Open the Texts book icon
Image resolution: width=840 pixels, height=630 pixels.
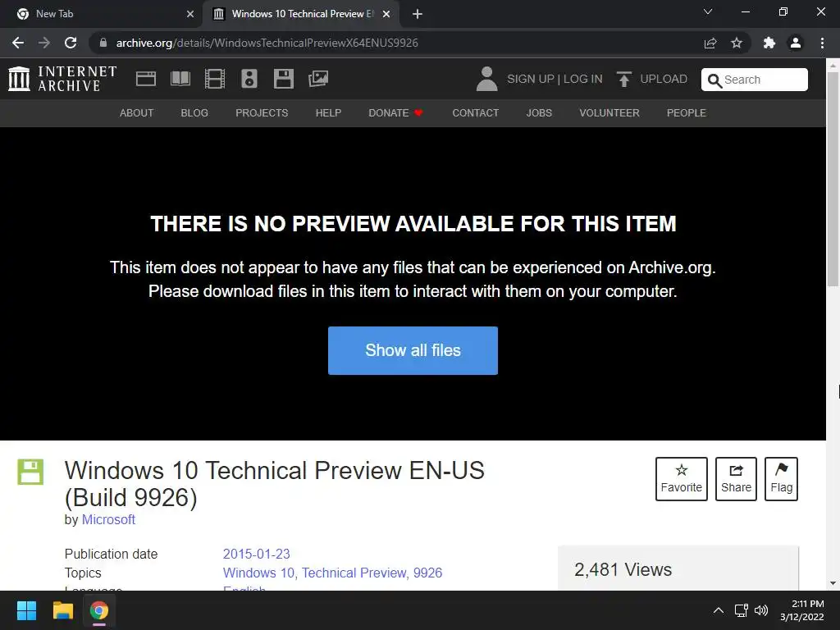pos(180,79)
